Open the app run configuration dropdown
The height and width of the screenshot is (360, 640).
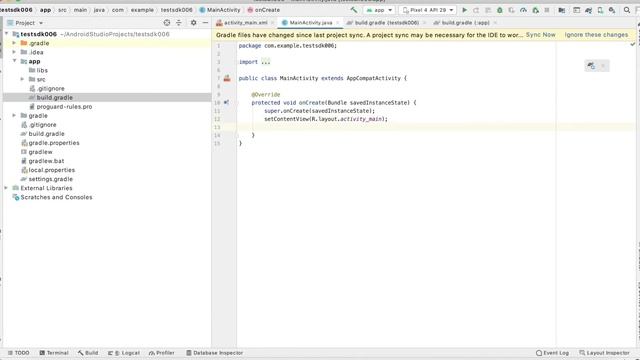tap(379, 10)
